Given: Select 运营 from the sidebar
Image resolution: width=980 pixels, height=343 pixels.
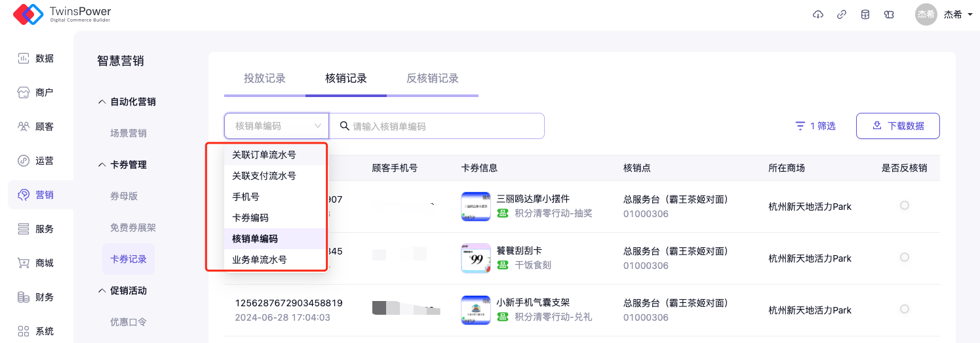Looking at the screenshot, I should pyautogui.click(x=36, y=161).
